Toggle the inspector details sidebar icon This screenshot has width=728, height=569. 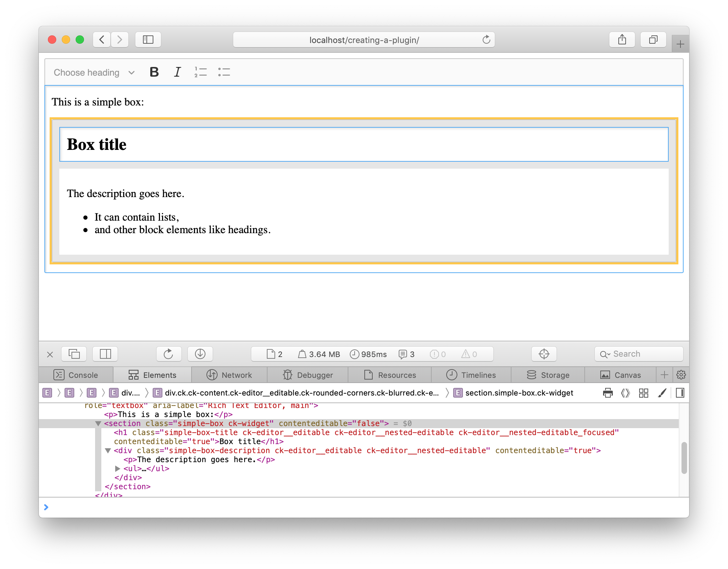[x=680, y=393]
